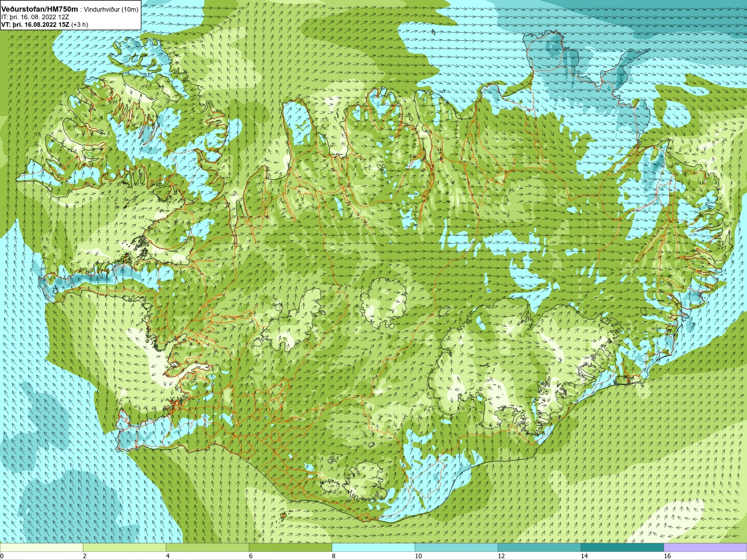747x560 pixels.
Task: Click the 2–4 light green legend swatch
Action: click(124, 548)
